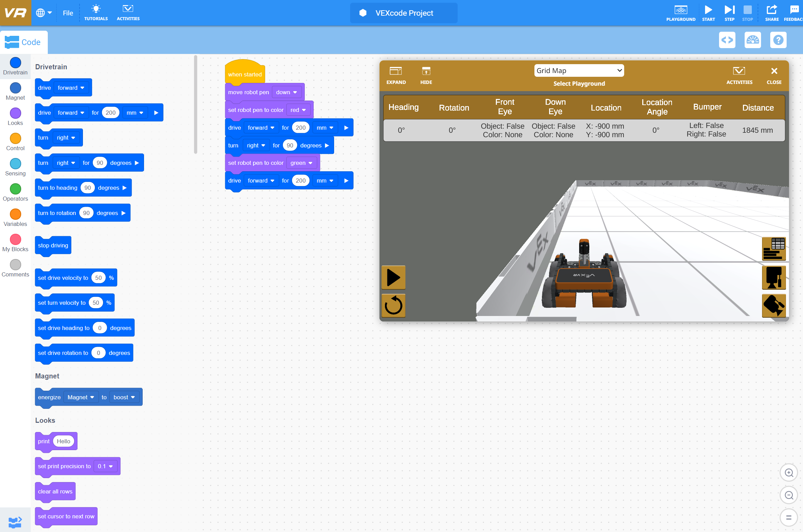Viewport: 803px width, 532px height.
Task: Select the Sensing block category
Action: pos(15,167)
